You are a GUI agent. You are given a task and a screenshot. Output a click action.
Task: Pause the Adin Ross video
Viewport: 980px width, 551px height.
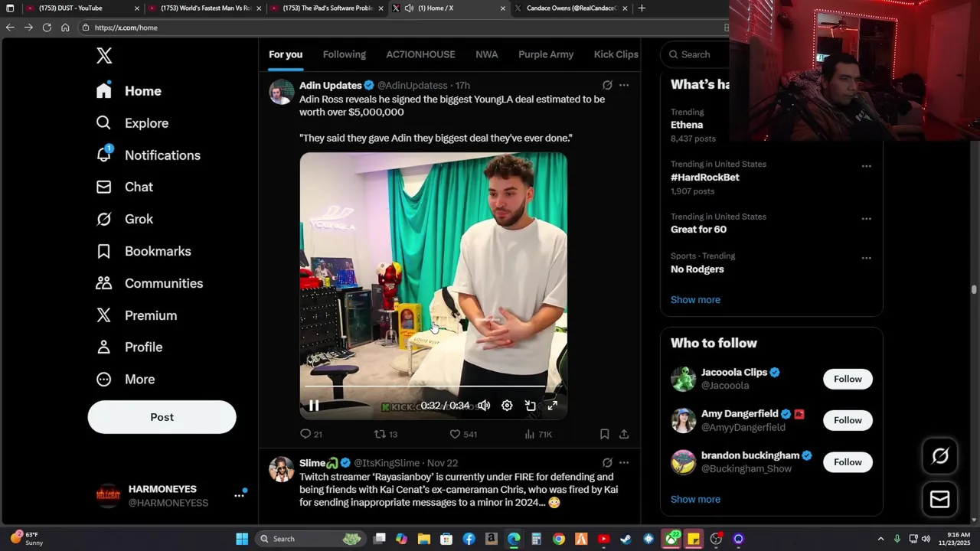pyautogui.click(x=314, y=406)
